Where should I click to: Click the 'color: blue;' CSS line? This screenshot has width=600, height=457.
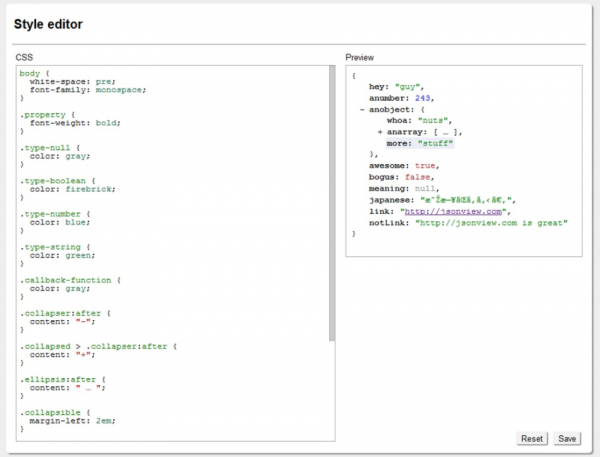tap(60, 222)
